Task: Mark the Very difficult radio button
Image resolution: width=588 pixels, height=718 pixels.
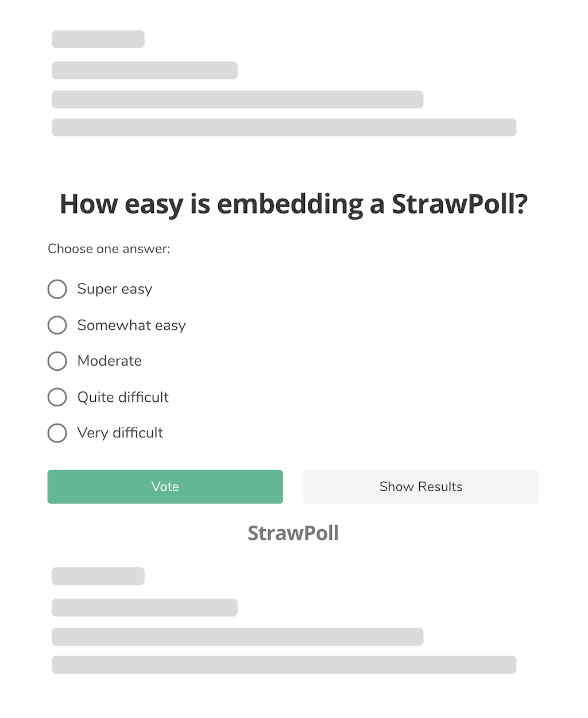Action: tap(57, 433)
